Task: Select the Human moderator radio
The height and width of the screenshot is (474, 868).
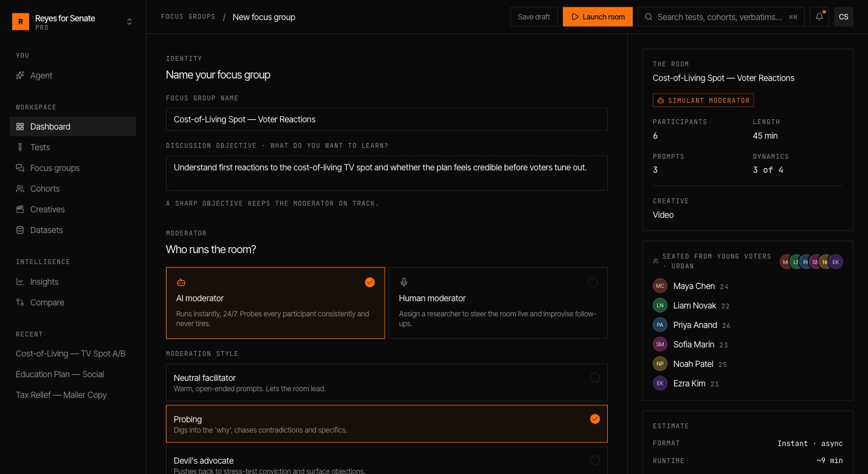Action: [x=593, y=282]
